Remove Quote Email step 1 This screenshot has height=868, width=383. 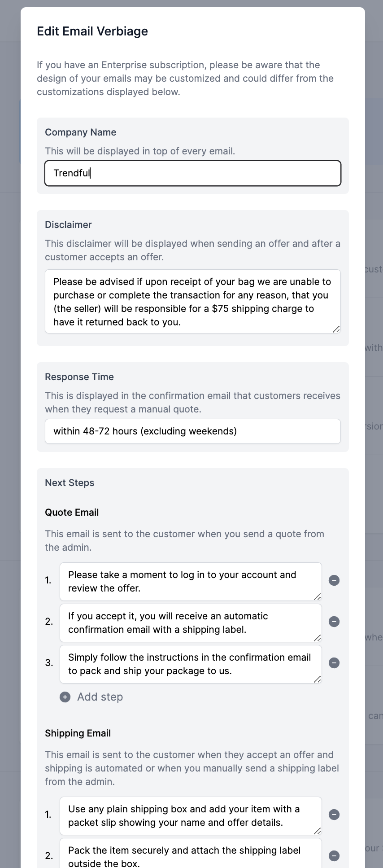pyautogui.click(x=334, y=580)
